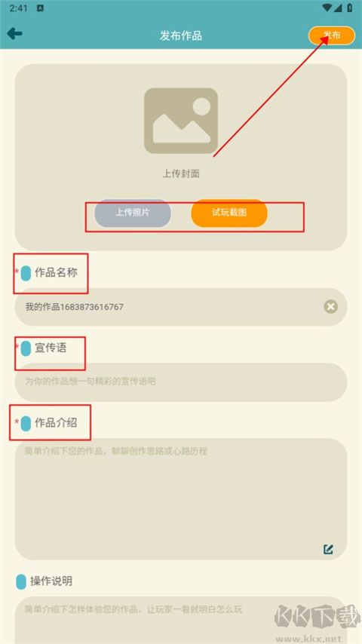Tap the back arrow icon
Image resolution: width=362 pixels, height=644 pixels.
coord(14,34)
